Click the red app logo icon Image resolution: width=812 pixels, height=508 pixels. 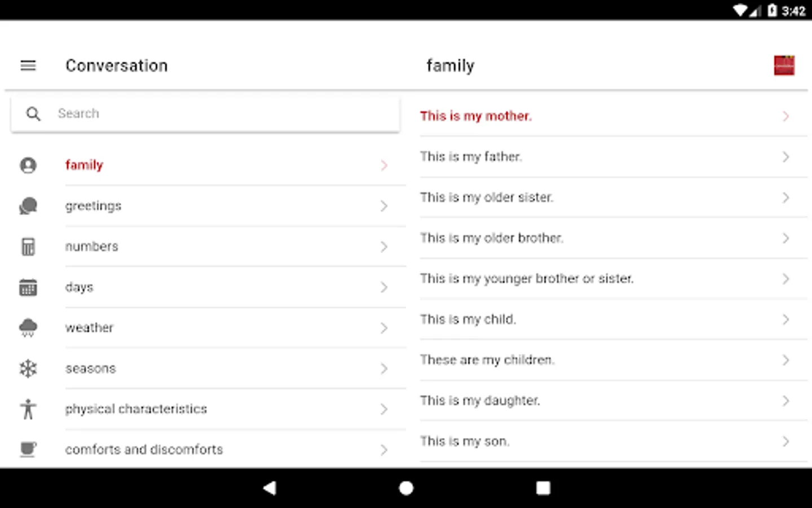click(x=784, y=65)
